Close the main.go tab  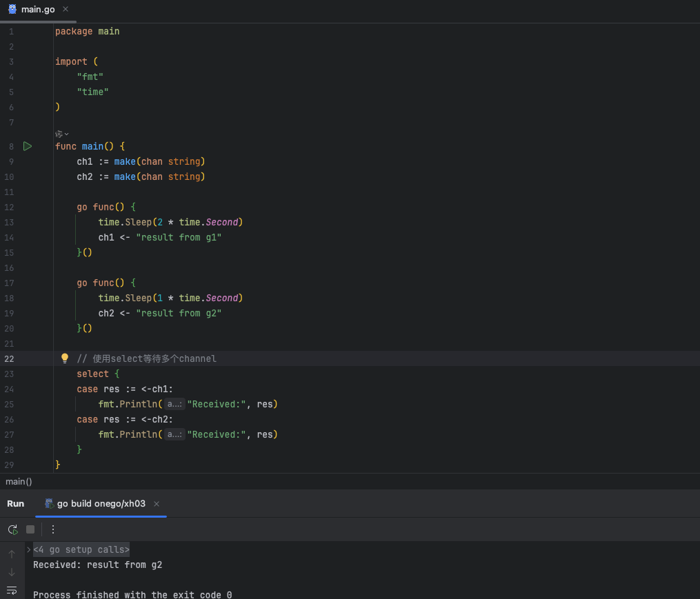point(66,9)
